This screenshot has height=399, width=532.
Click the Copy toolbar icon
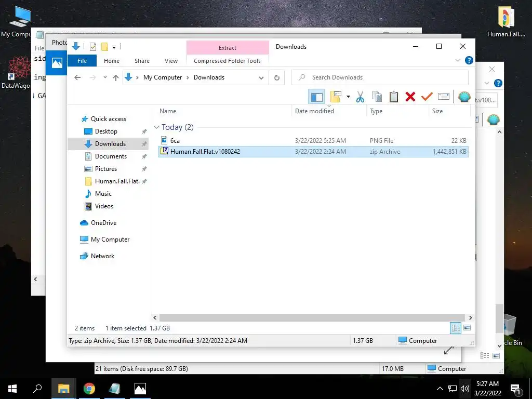coord(377,97)
